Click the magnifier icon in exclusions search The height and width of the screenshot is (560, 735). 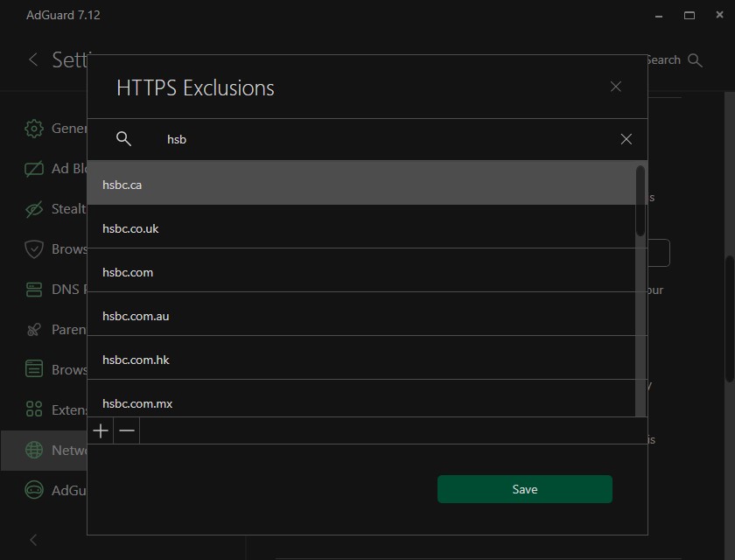123,139
